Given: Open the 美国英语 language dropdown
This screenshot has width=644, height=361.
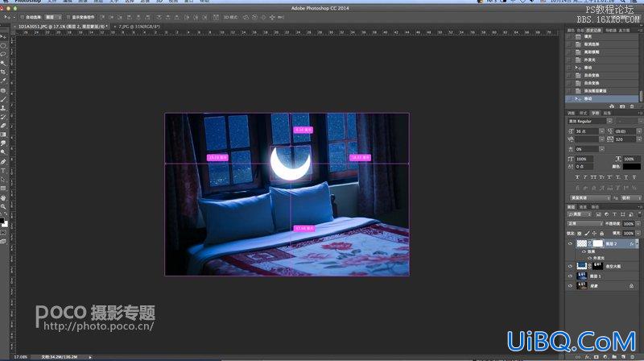Looking at the screenshot, I should coord(590,197).
